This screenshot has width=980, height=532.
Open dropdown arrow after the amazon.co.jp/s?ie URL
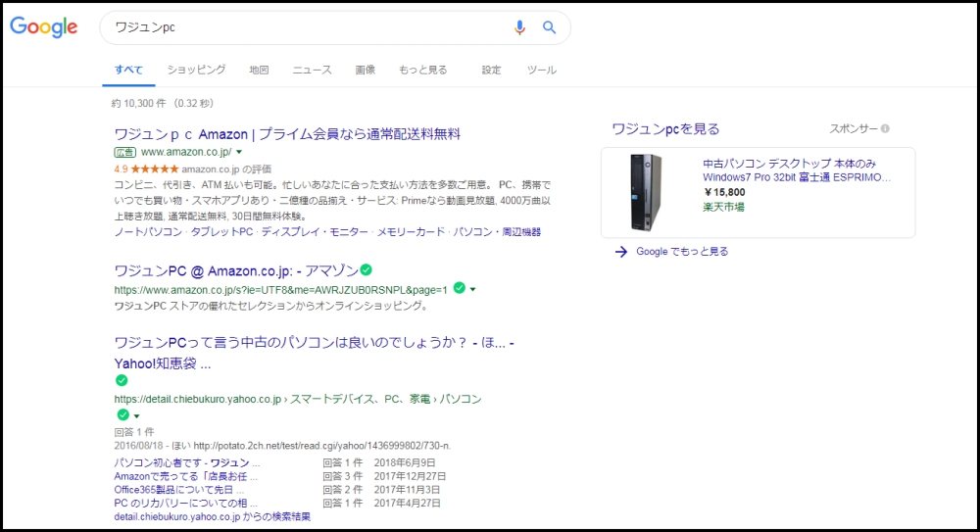[473, 289]
